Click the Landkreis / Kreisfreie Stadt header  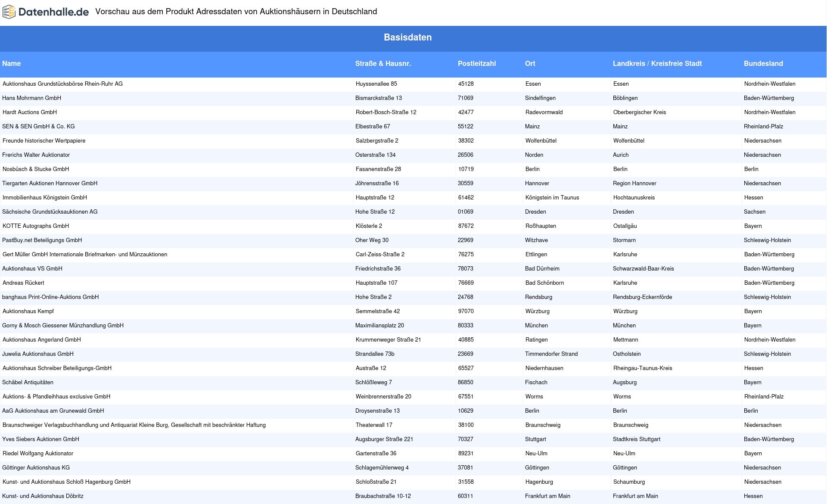[657, 64]
